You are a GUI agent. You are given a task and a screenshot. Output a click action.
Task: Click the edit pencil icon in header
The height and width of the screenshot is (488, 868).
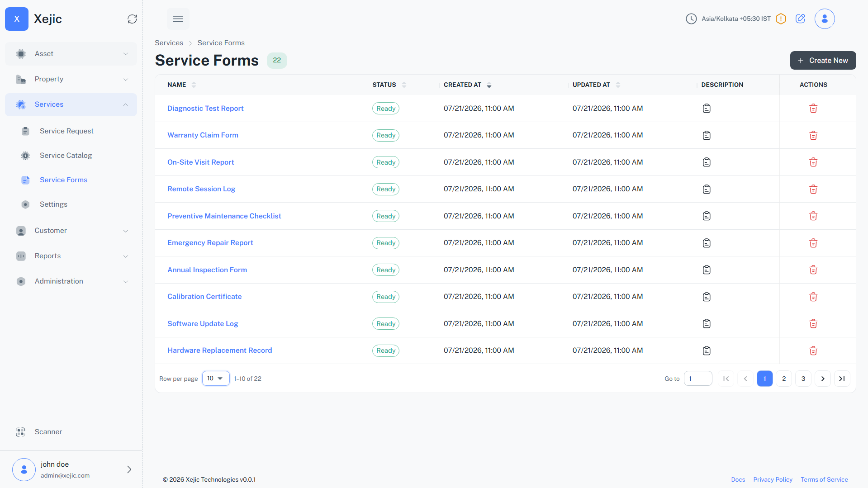800,19
